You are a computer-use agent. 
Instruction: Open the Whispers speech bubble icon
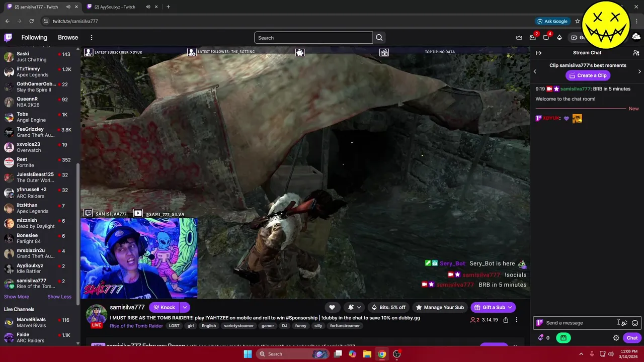click(x=546, y=38)
